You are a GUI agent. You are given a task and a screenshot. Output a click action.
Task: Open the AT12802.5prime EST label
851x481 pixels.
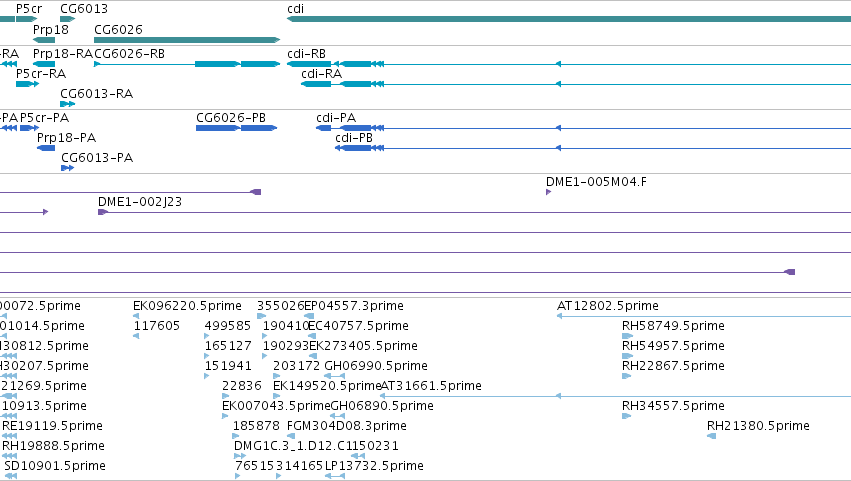pyautogui.click(x=608, y=306)
